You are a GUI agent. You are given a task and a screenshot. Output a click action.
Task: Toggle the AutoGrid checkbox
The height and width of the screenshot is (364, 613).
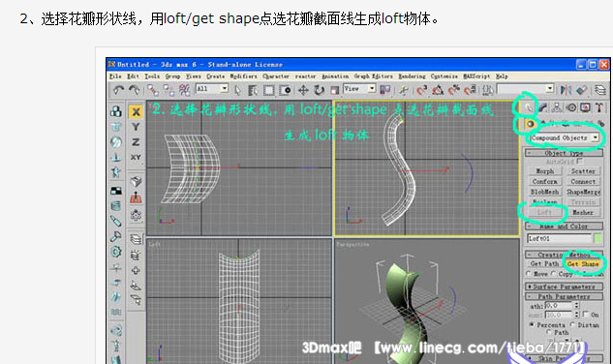580,161
